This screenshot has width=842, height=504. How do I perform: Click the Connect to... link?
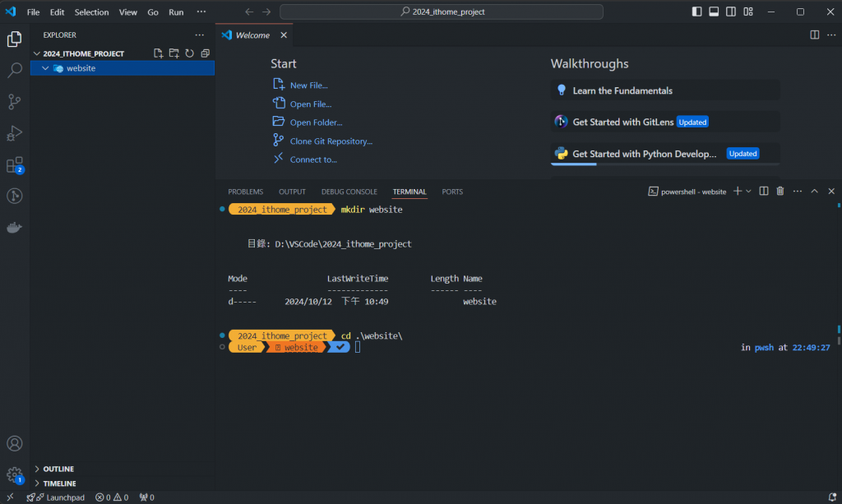pos(313,160)
